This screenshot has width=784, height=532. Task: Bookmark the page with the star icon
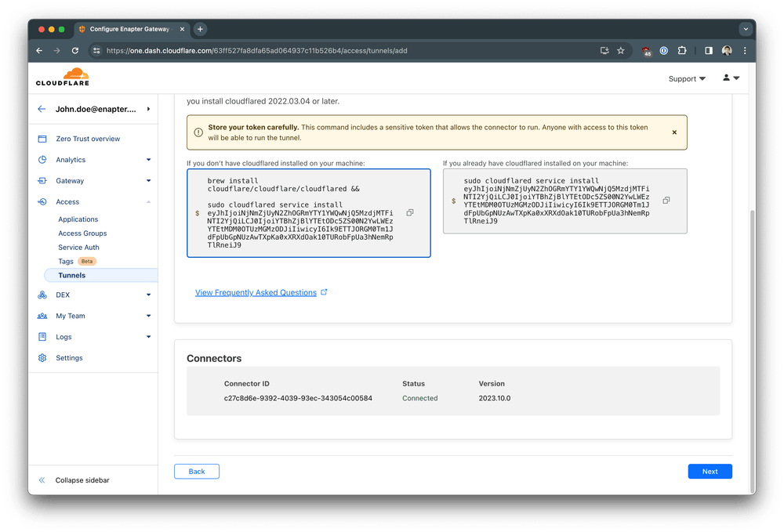[x=621, y=49]
